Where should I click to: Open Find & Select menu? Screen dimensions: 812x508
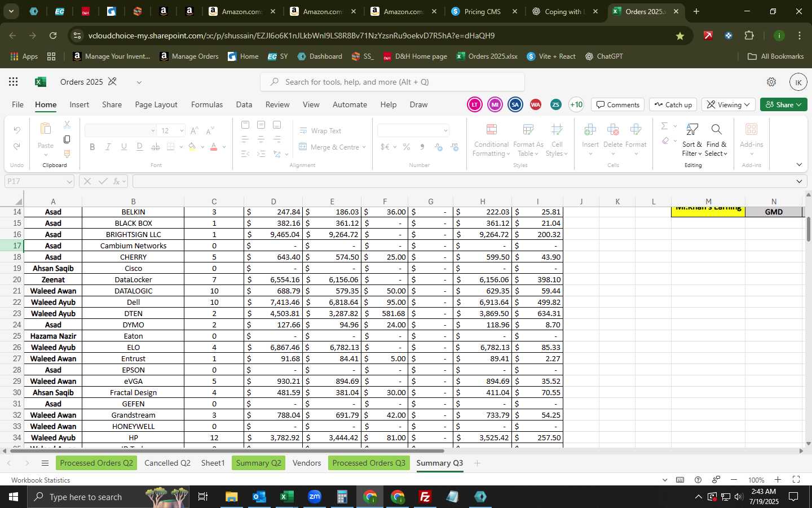716,141
